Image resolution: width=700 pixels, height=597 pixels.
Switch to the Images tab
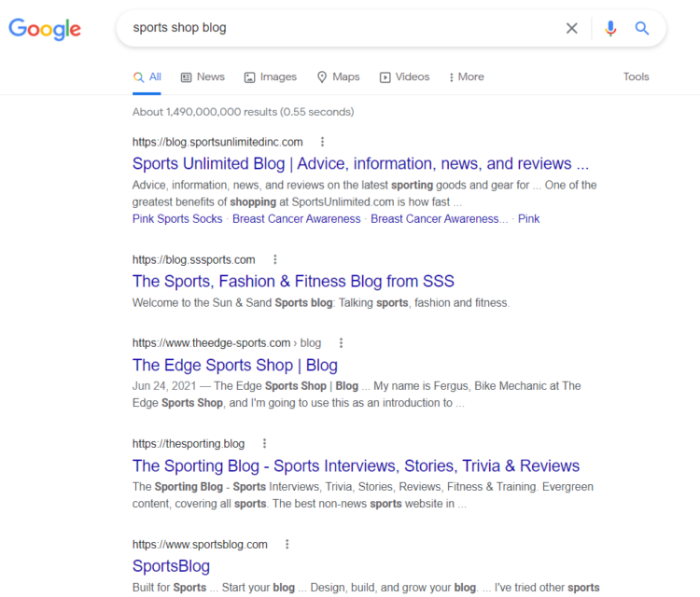point(271,77)
